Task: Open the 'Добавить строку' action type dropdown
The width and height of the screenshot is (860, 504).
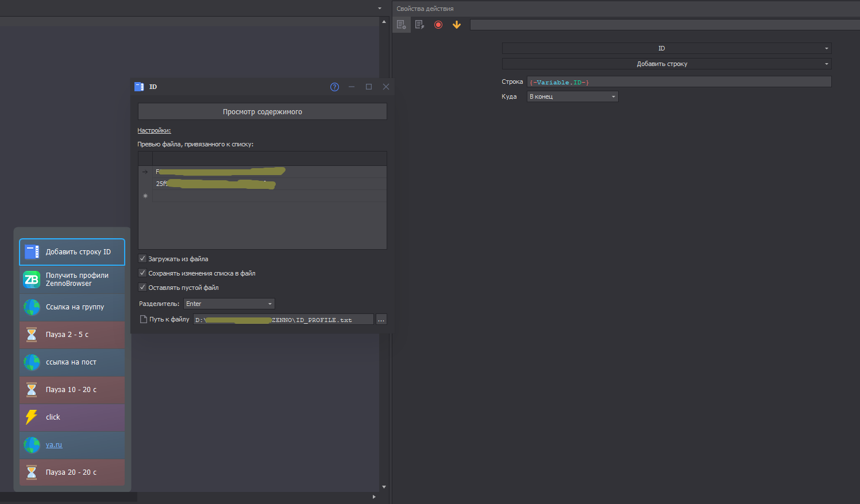Action: [x=666, y=64]
